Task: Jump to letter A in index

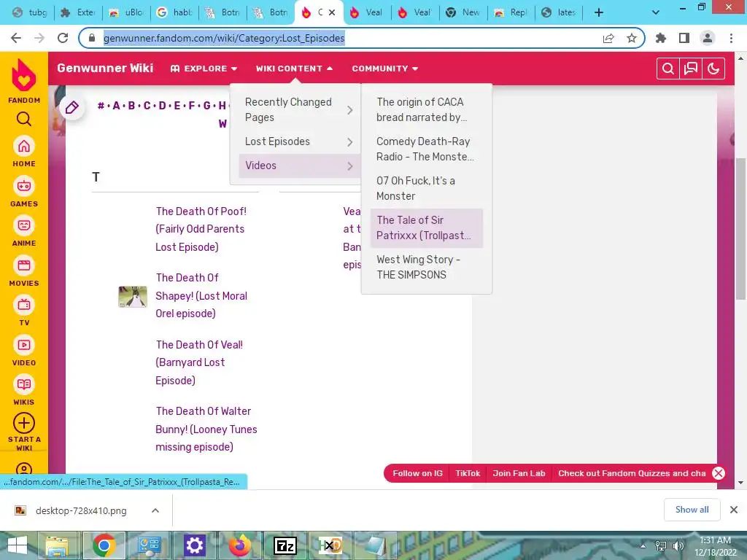Action: click(x=116, y=106)
